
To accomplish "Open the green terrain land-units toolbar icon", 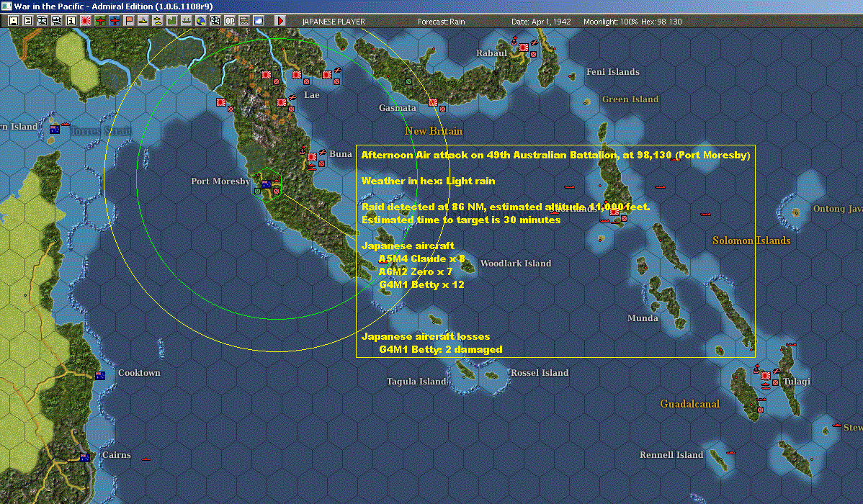I will coord(171,21).
